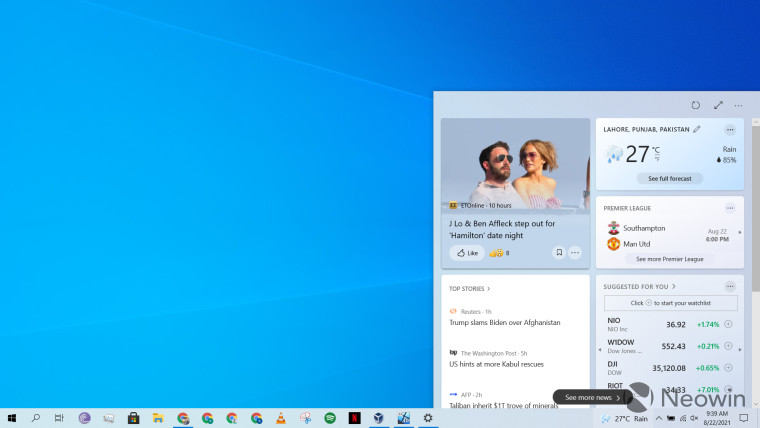
Task: Open taskbar search
Action: (x=35, y=418)
